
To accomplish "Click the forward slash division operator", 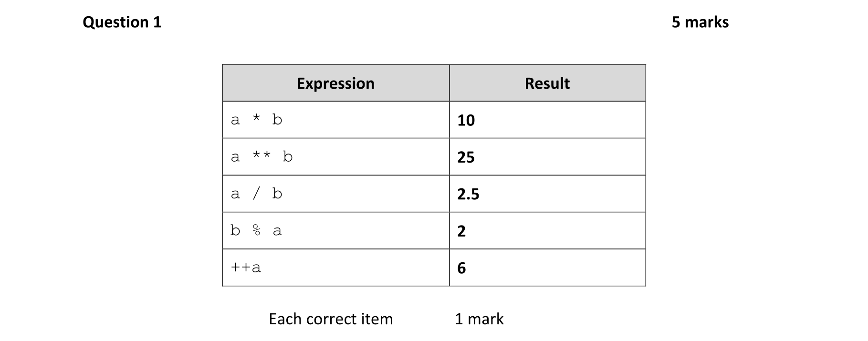I will (x=257, y=193).
